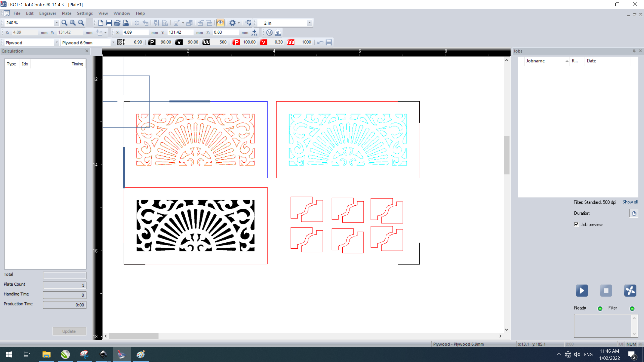
Task: Click the move to XYZ position icon
Action: click(254, 32)
